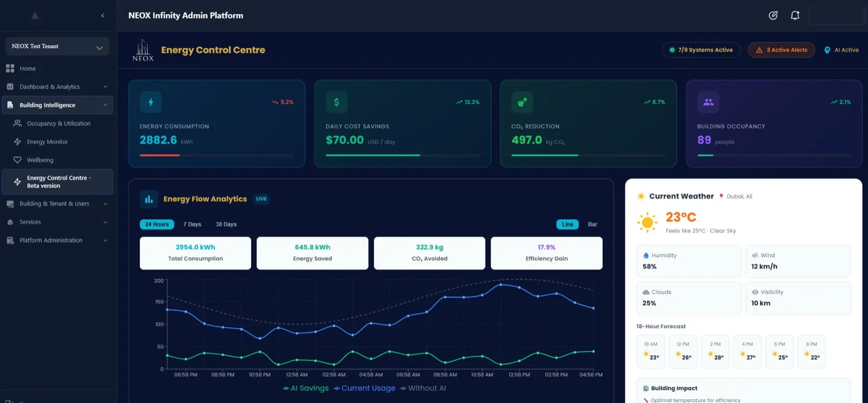Click the people icon on Building Occupancy card
868x403 pixels.
tap(708, 102)
